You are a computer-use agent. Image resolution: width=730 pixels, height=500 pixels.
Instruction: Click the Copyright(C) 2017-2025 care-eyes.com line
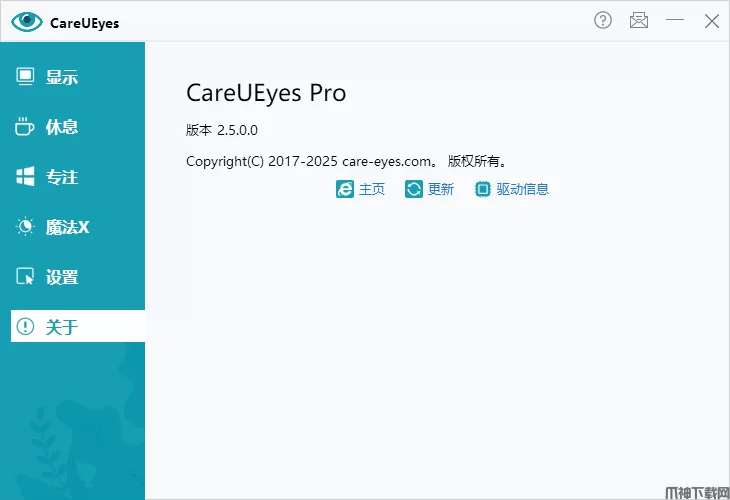346,161
